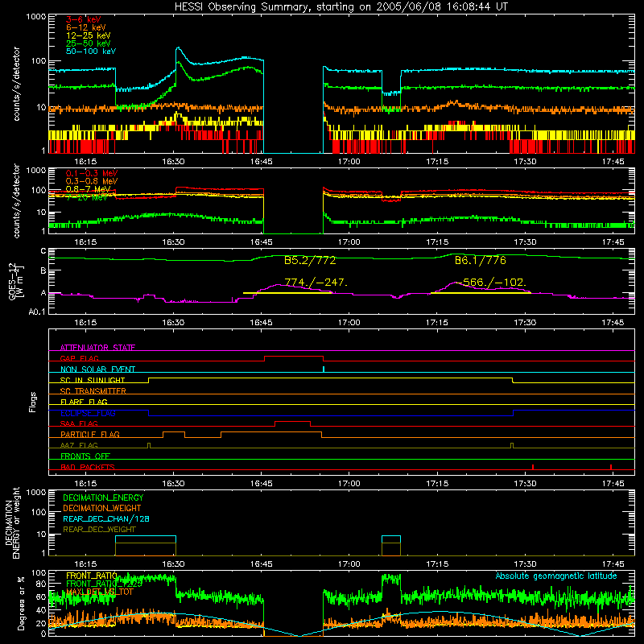Viewport: 644px width, 644px height.
Task: Click the SAA_FLAG label
Action: coord(79,423)
